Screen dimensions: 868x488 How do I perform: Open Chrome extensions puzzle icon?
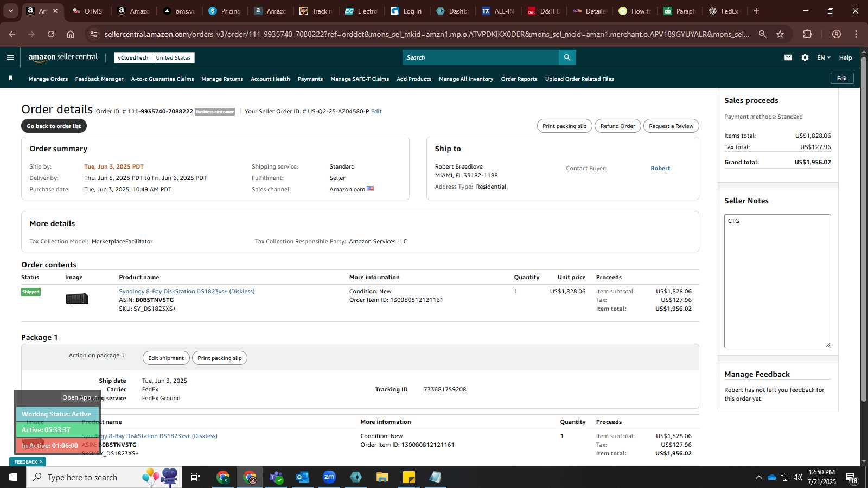click(x=807, y=34)
